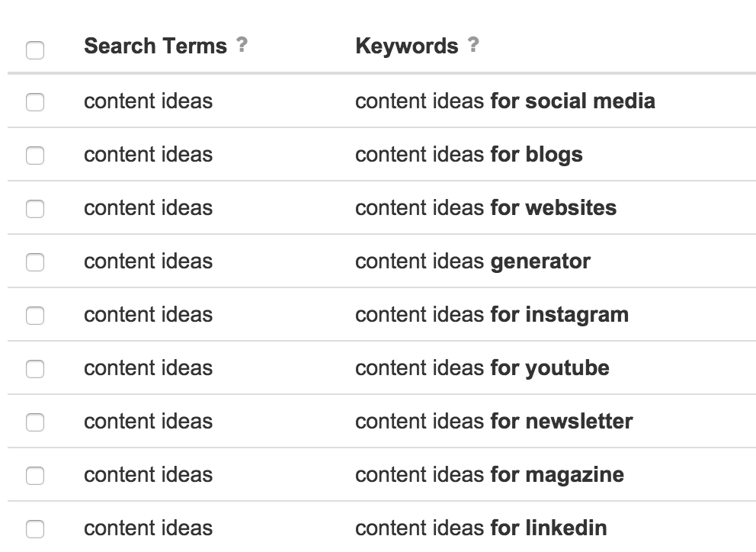Click keyword 'content ideas generator'
This screenshot has height=552, width=756.
pos(472,262)
